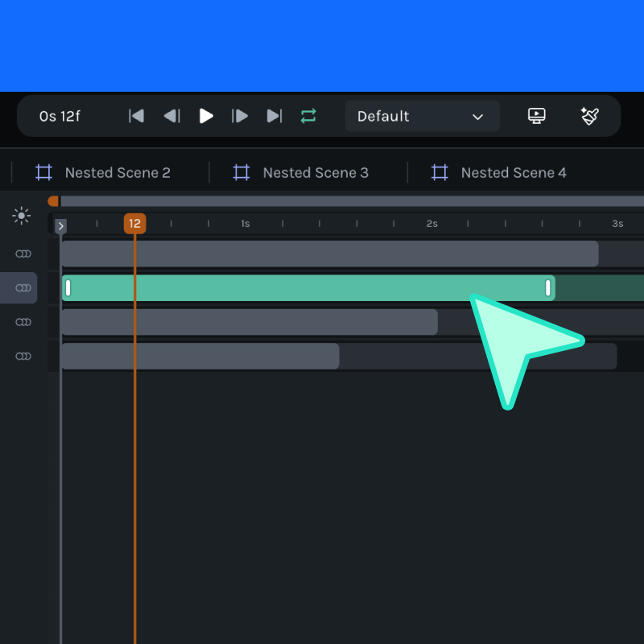Click the preview monitor play icon
Image resolution: width=644 pixels, height=644 pixels.
(537, 116)
